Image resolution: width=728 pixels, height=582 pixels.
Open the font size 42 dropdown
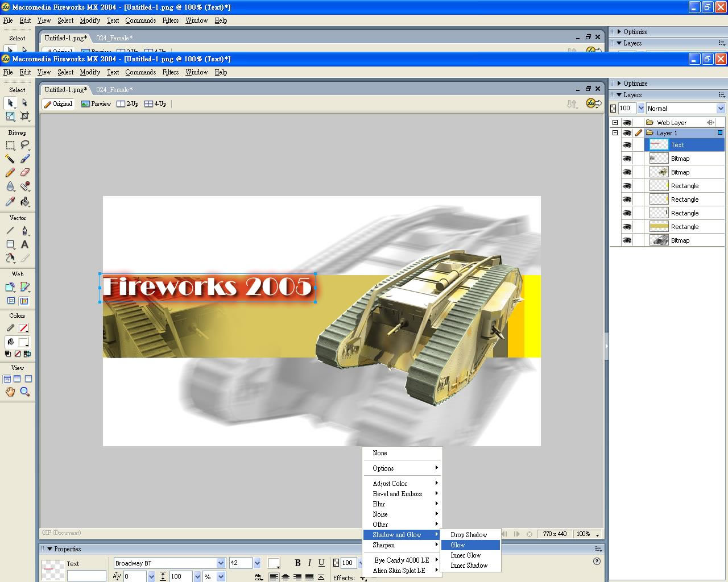[257, 563]
